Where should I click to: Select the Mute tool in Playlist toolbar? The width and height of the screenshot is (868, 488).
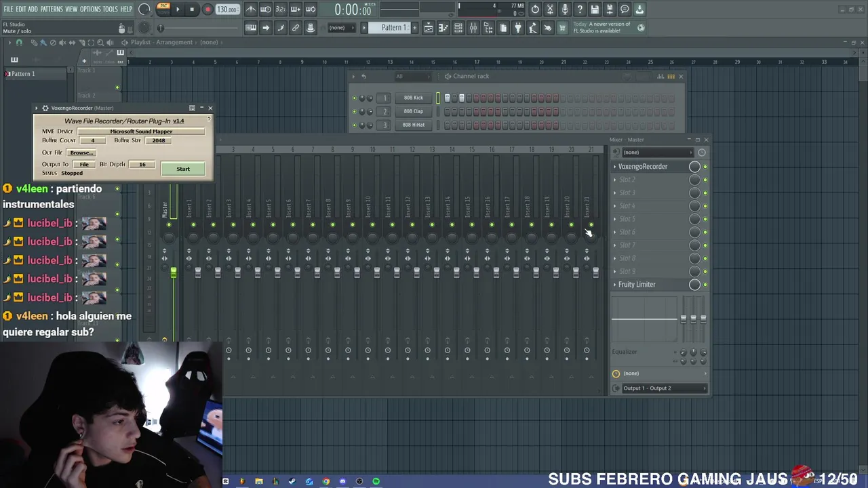click(62, 43)
